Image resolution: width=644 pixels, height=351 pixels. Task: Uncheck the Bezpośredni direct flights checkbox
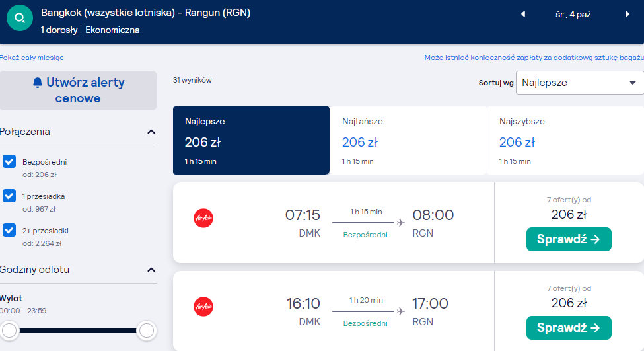click(9, 161)
